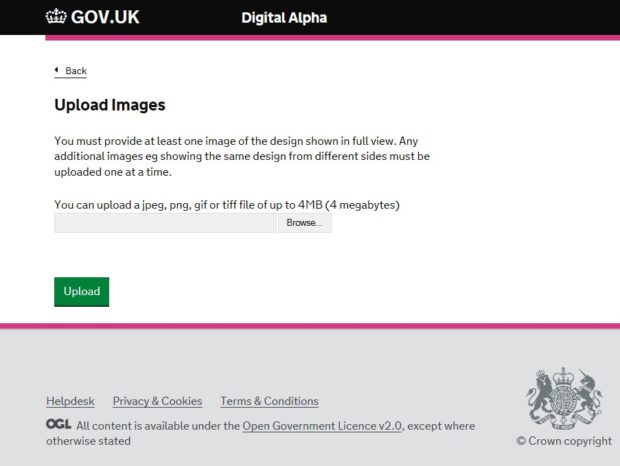Click the empty file path input field

click(165, 223)
